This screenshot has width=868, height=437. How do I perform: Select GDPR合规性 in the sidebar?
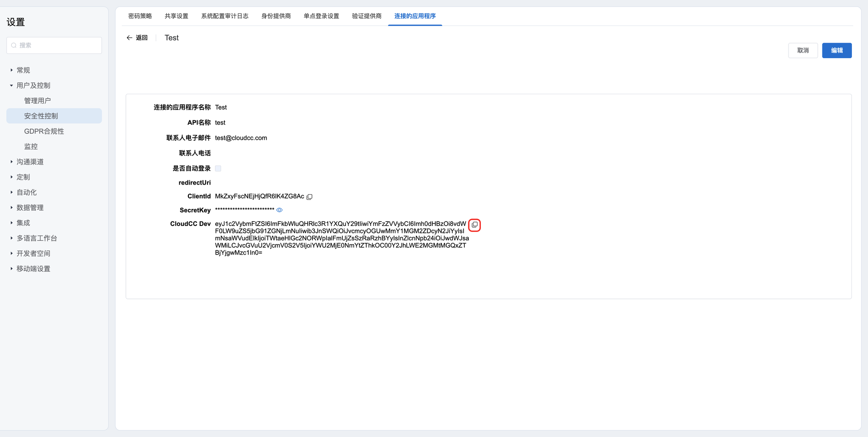click(x=44, y=131)
